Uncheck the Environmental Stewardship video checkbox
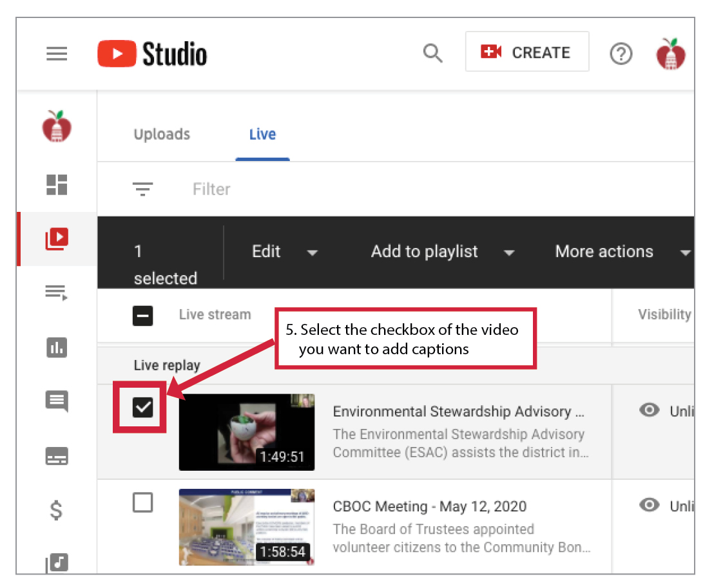Image resolution: width=714 pixels, height=588 pixels. tap(142, 407)
